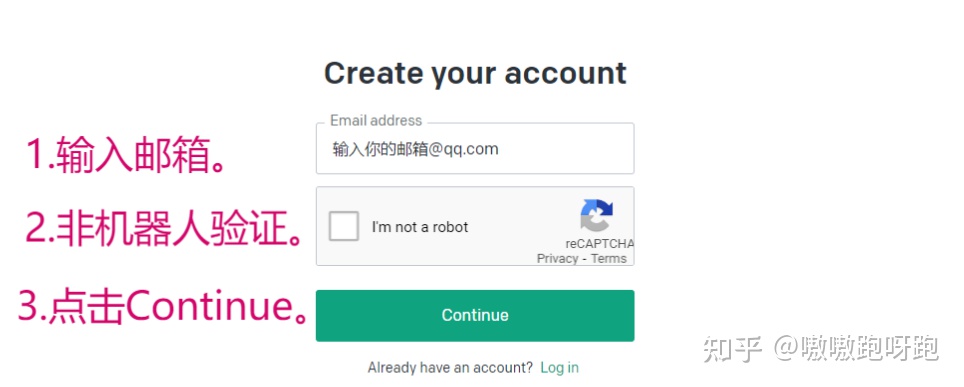Screen dimensions: 964x387
Task: Focus the email field showing 输入你的邮箱@qq.com
Action: 475,148
